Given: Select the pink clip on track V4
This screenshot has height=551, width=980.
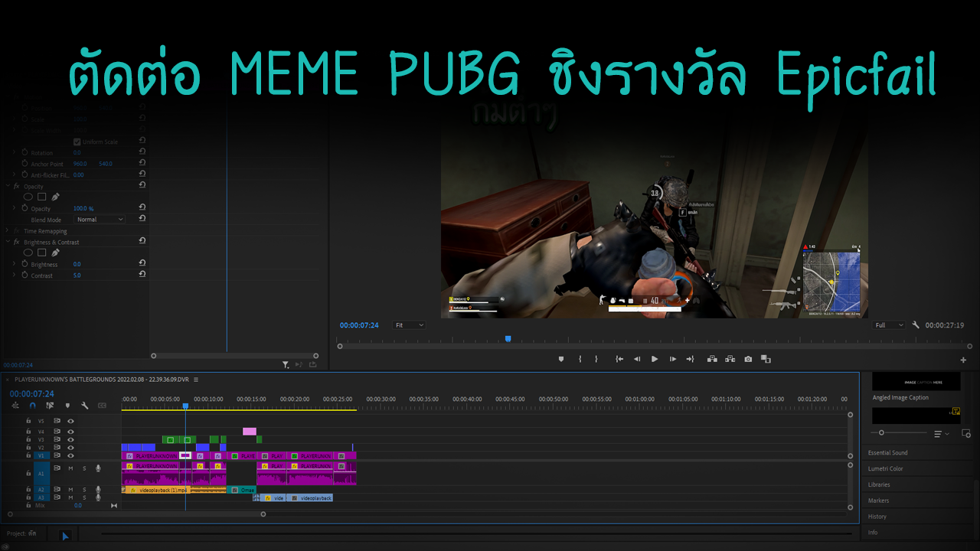Looking at the screenshot, I should click(250, 432).
